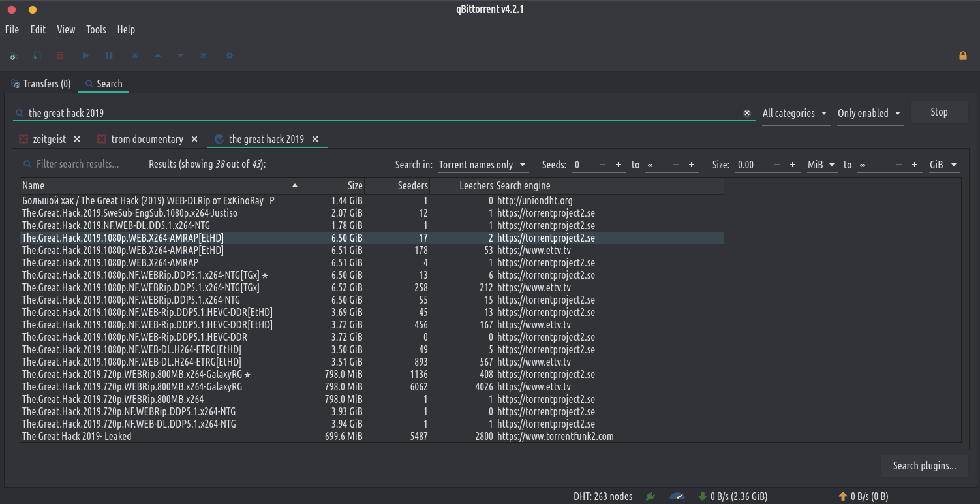Sort results by the Seeders column header
Viewport: 980px width, 504px height.
(397, 185)
